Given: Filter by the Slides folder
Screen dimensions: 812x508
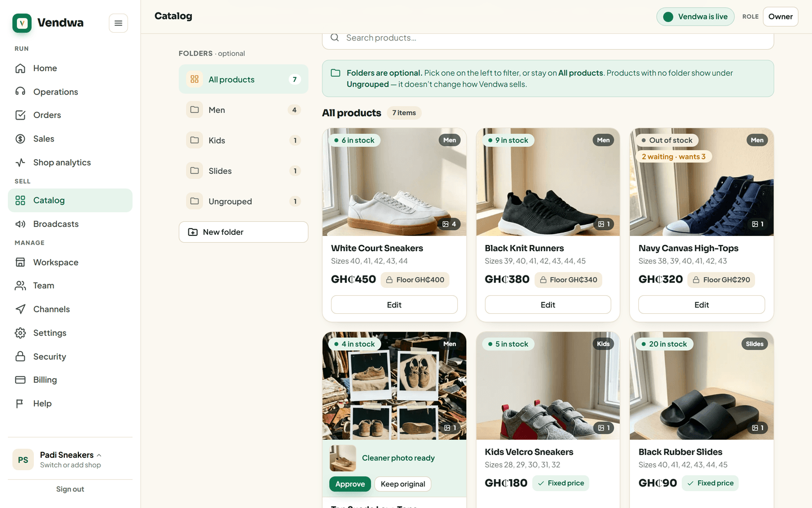Looking at the screenshot, I should [x=244, y=171].
